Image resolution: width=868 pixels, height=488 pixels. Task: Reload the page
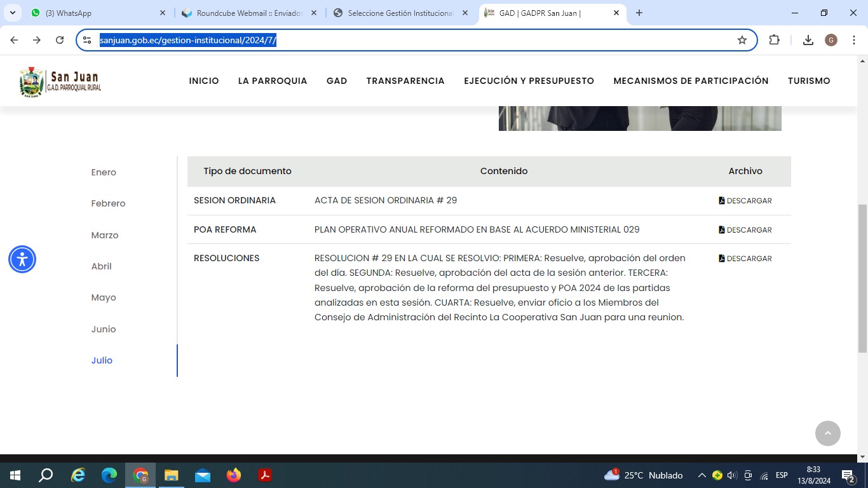pyautogui.click(x=60, y=40)
